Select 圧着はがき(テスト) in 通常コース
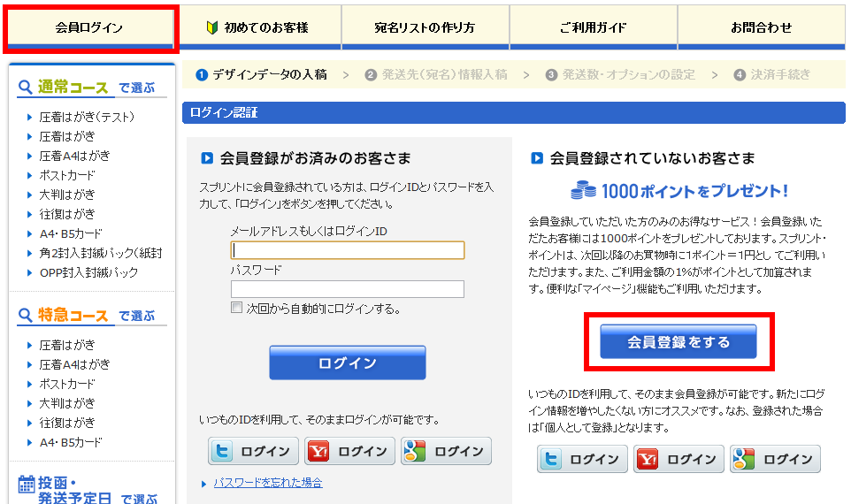Image resolution: width=851 pixels, height=504 pixels. coord(87,117)
